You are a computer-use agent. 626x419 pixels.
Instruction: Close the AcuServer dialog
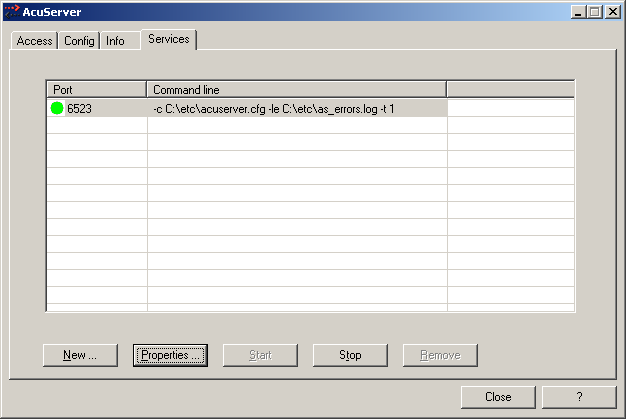pos(498,397)
